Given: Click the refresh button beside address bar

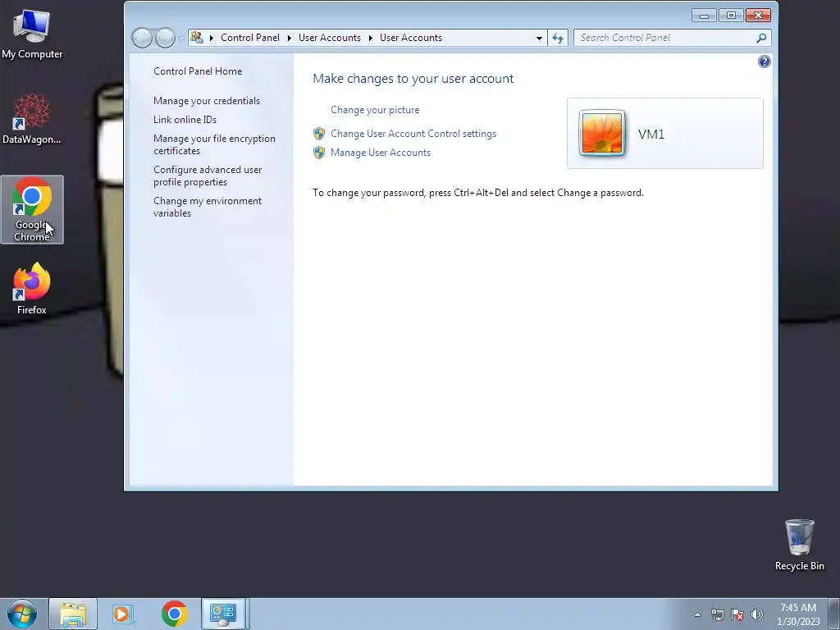Looking at the screenshot, I should point(558,38).
